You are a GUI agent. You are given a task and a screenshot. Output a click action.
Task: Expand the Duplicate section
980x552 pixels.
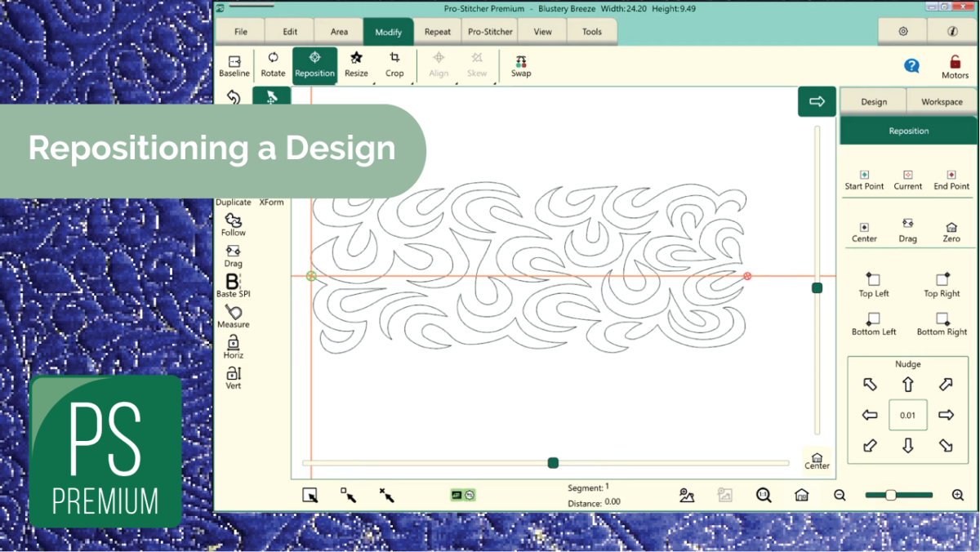pyautogui.click(x=233, y=202)
